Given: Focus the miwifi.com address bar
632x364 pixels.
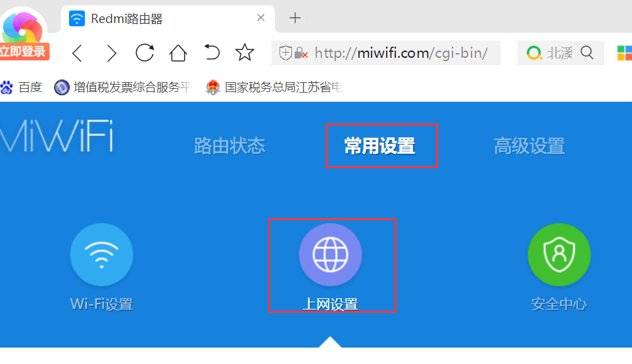Looking at the screenshot, I should click(x=386, y=53).
